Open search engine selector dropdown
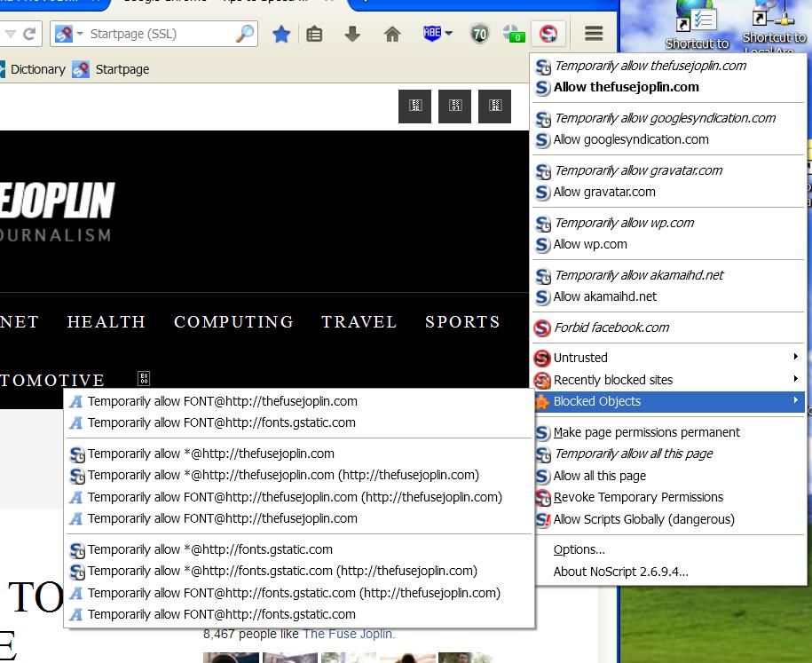The image size is (812, 663). pyautogui.click(x=69, y=34)
